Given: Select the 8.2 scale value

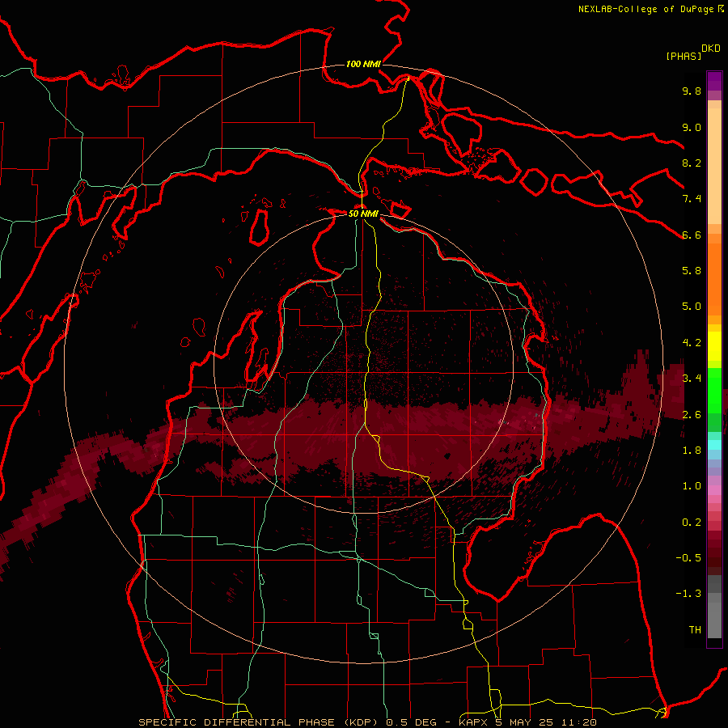Looking at the screenshot, I should coord(692,163).
